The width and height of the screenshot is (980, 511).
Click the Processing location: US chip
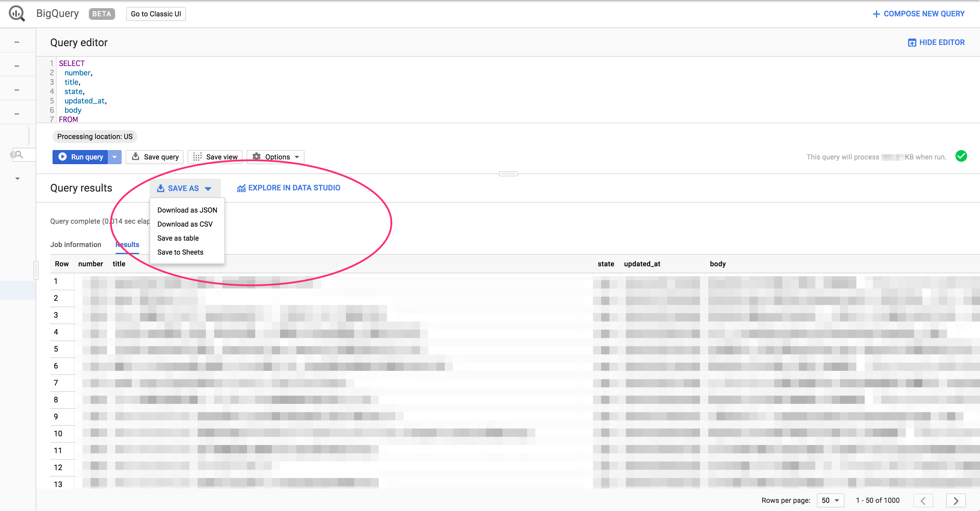[95, 136]
